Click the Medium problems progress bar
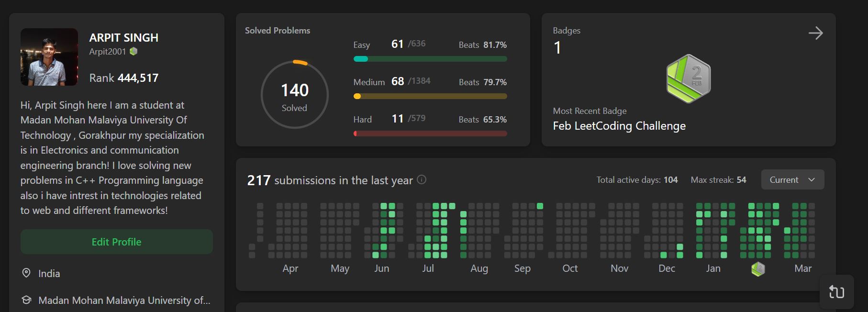The height and width of the screenshot is (312, 868). coord(430,96)
